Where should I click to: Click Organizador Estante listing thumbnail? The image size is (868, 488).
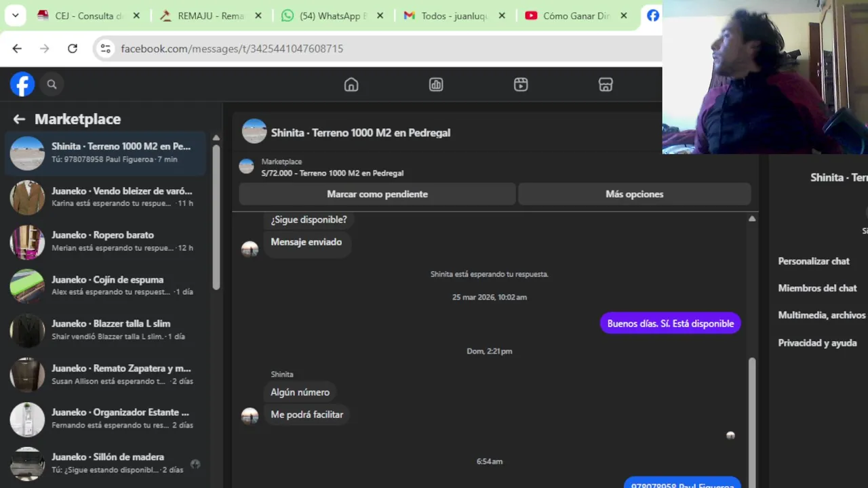[27, 420]
